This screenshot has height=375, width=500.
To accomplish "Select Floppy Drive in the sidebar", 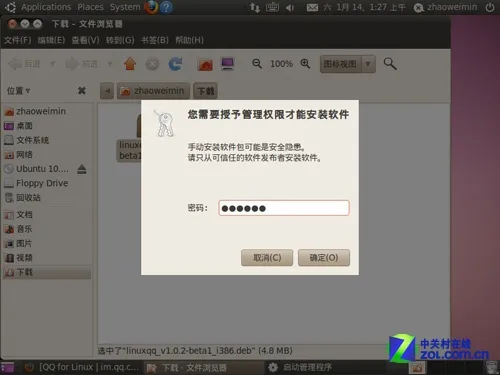I will [47, 183].
